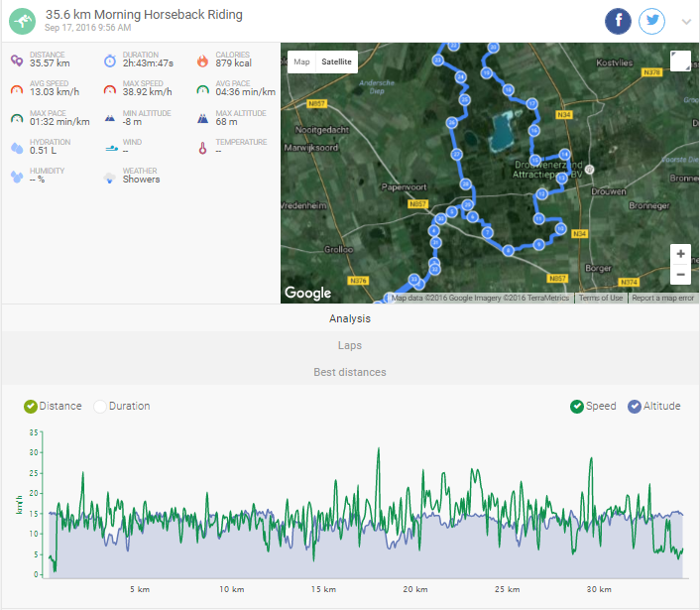This screenshot has height=610, width=700.
Task: Click the min altitude mountain icon
Action: (110, 118)
